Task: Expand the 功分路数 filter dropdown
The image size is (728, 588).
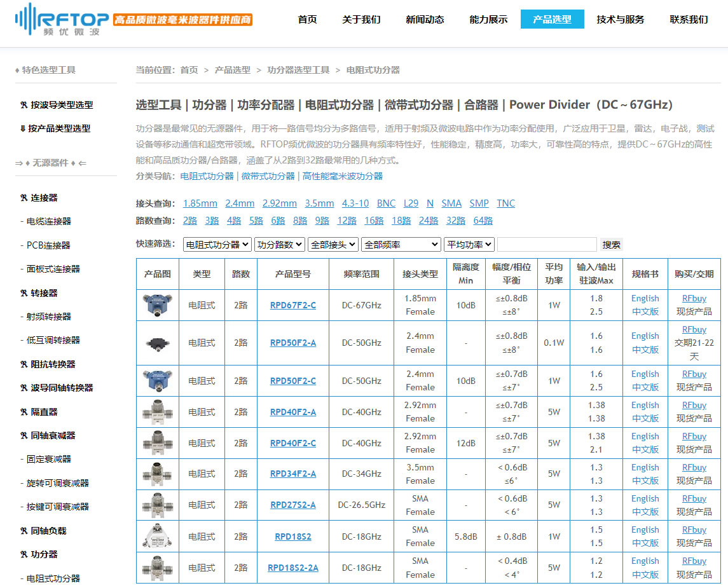Action: [x=279, y=245]
